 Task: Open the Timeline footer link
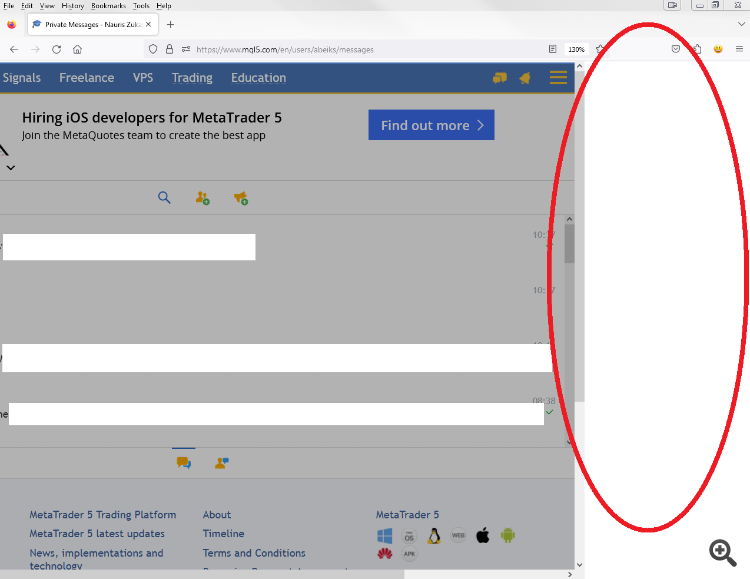click(223, 533)
